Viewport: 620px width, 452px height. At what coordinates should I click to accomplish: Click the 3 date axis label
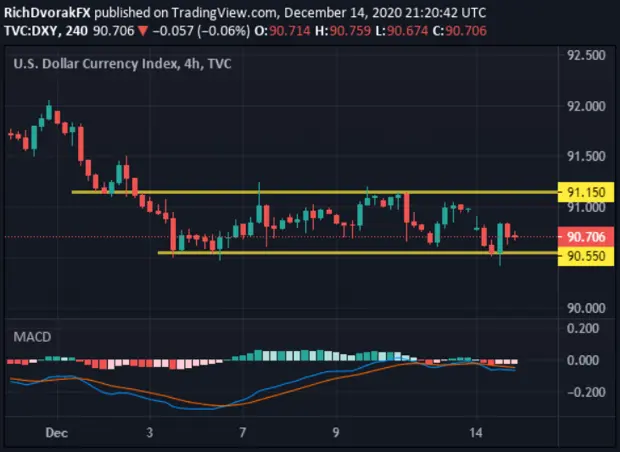[149, 433]
